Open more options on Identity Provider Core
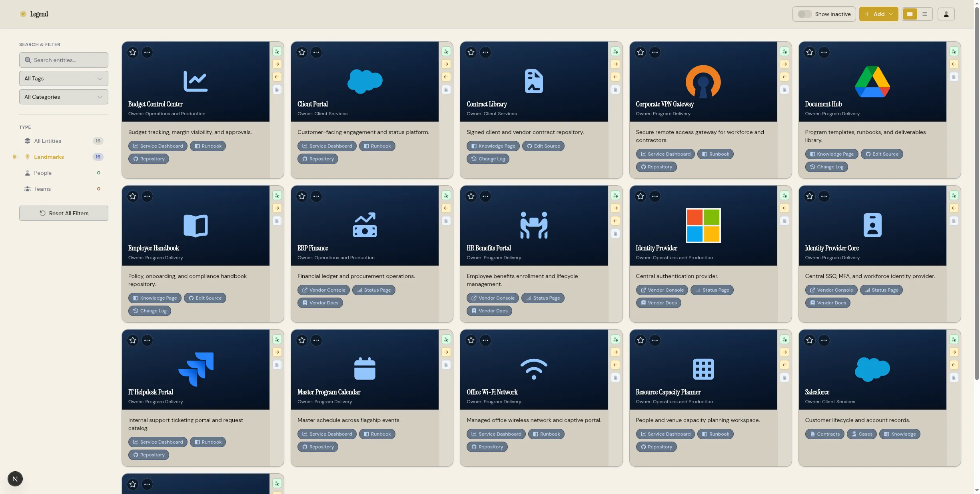The height and width of the screenshot is (494, 980). tap(824, 196)
